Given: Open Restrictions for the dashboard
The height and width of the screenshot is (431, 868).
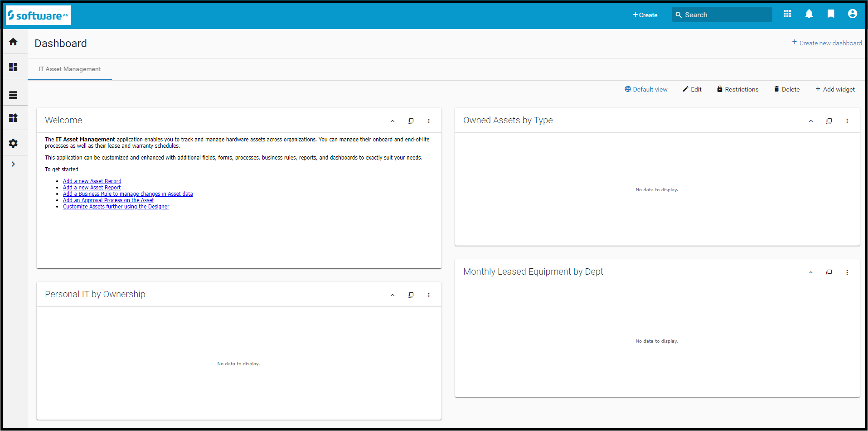Looking at the screenshot, I should point(737,89).
